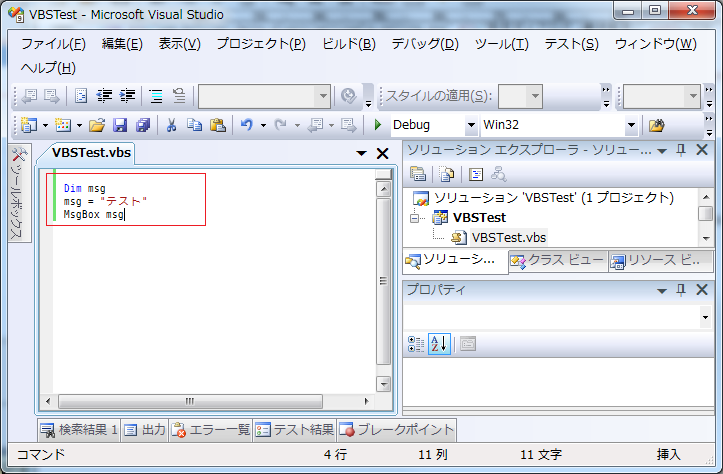Image resolution: width=723 pixels, height=474 pixels.
Task: Open the ツールボックス side panel
Action: point(19,193)
